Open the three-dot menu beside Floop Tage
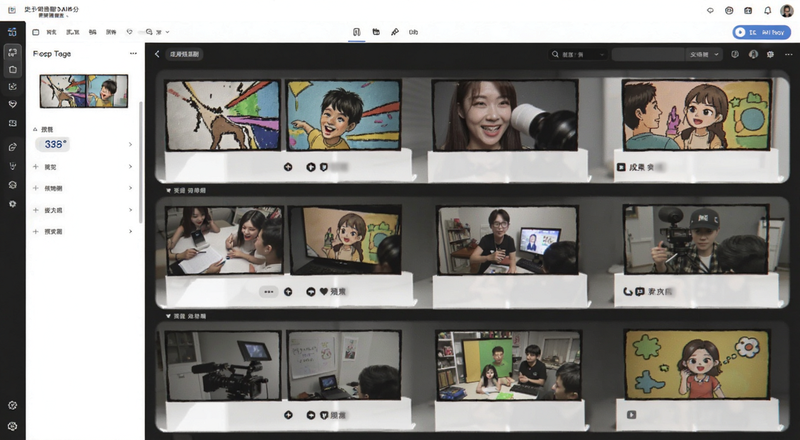Viewport: 800px width, 440px height. pyautogui.click(x=133, y=53)
